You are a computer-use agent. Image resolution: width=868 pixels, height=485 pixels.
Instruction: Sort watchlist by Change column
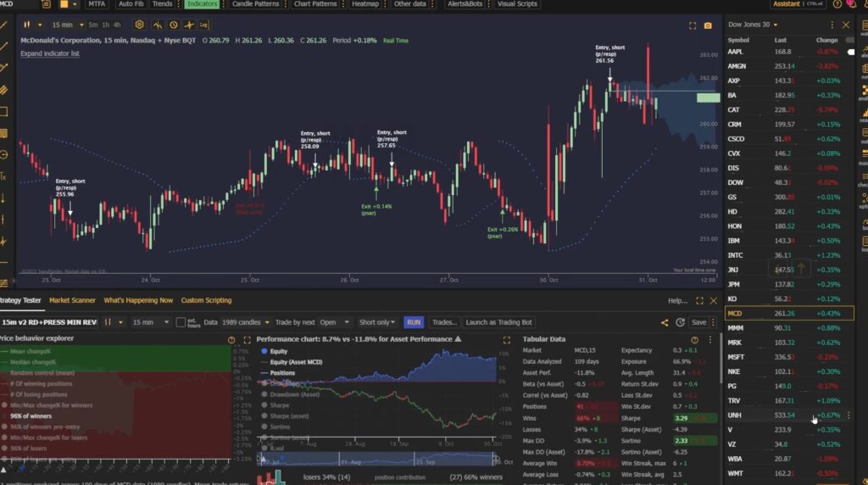826,40
